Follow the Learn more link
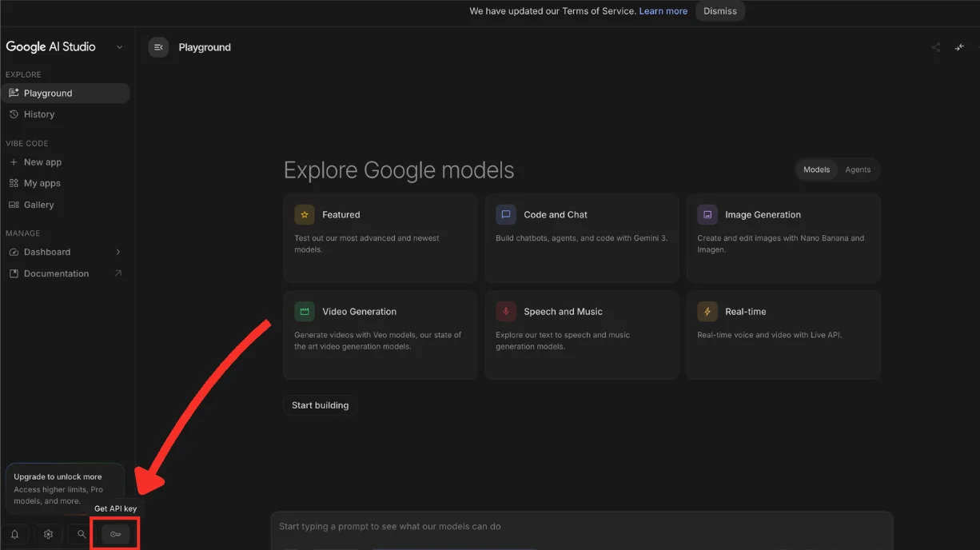 tap(663, 11)
